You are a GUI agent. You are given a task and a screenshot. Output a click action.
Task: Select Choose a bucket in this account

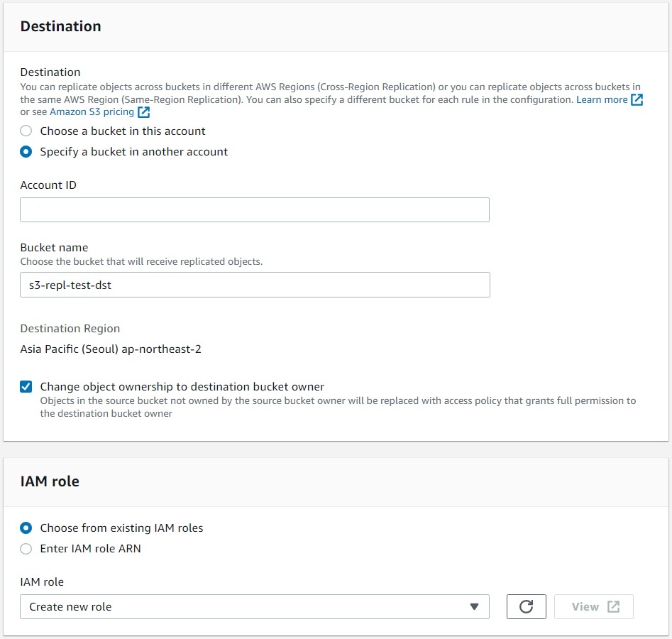(26, 131)
